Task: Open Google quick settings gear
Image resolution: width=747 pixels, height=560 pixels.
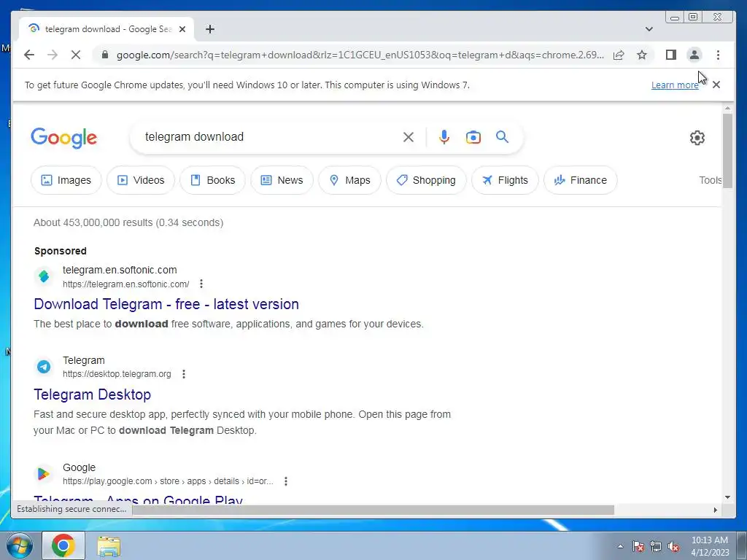Action: [x=697, y=138]
